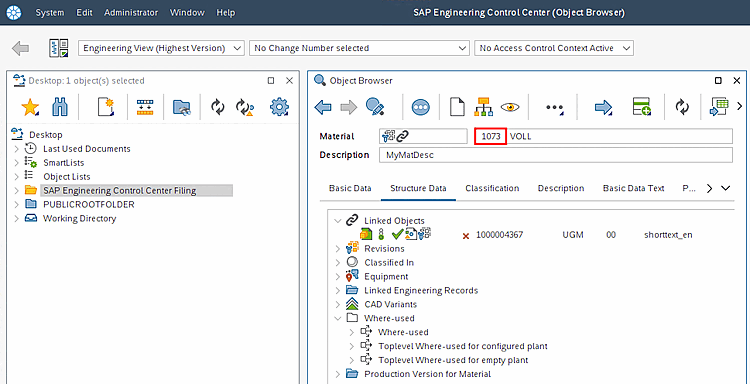
Task: Click the Material number field showing 1073 VOLL
Action: point(603,136)
